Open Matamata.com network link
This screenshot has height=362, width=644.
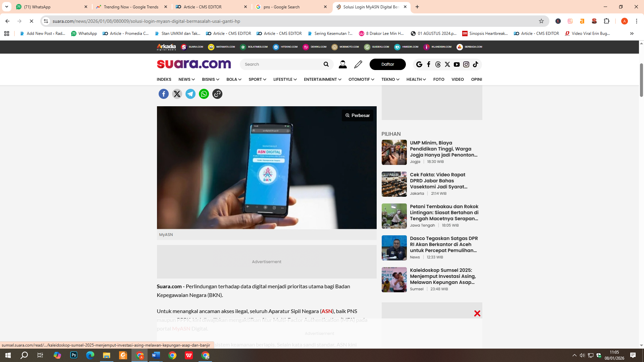[x=221, y=47]
